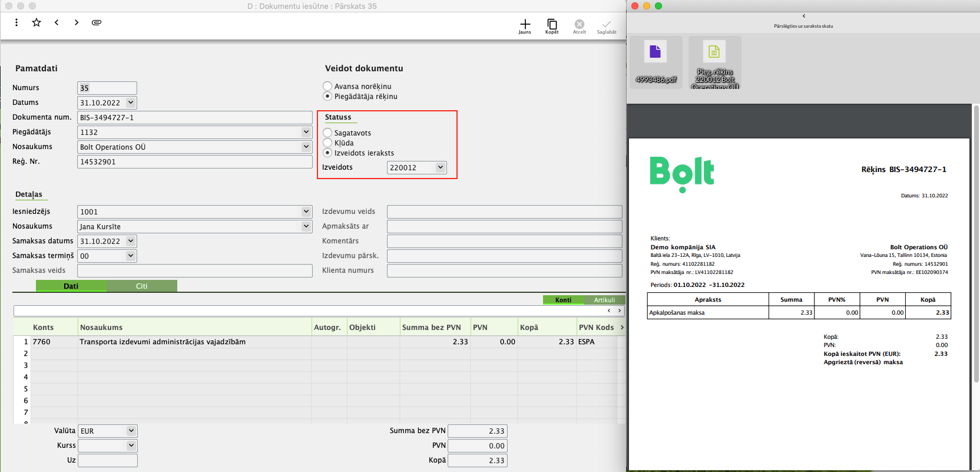
Task: Switch back to list view arrow
Action: [803, 16]
